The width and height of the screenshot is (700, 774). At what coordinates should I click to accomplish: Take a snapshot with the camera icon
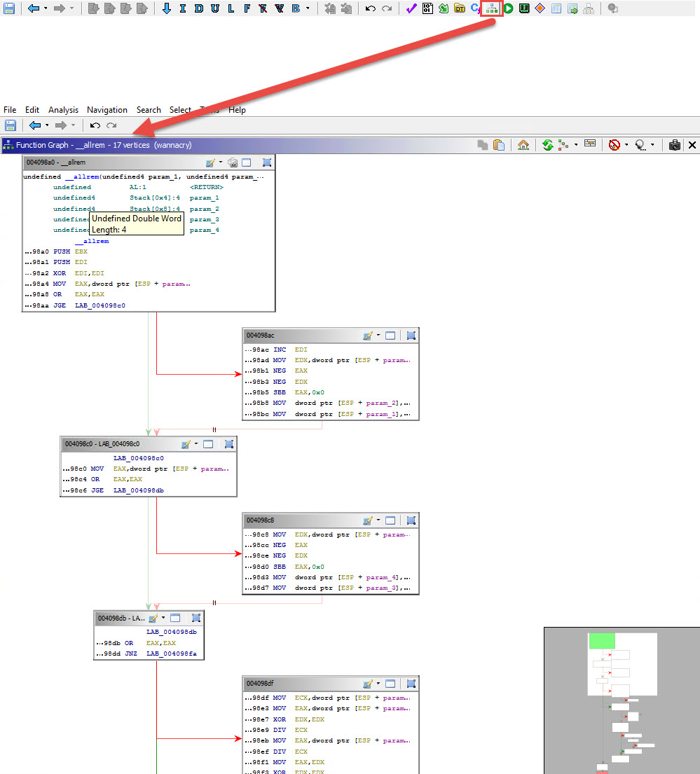pos(674,145)
